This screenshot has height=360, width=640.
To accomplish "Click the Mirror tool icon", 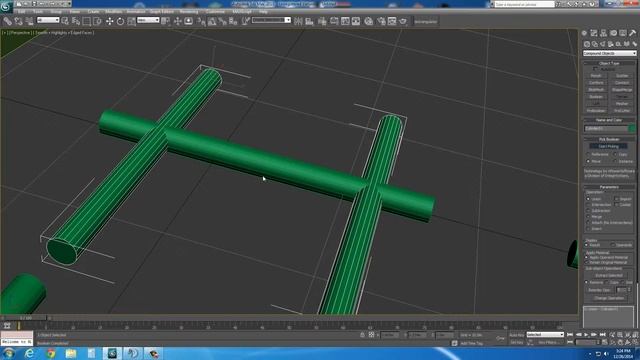I will point(298,21).
